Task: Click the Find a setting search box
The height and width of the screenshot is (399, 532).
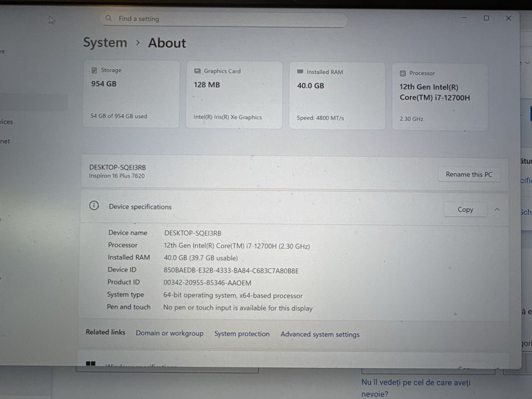Action: [x=224, y=19]
